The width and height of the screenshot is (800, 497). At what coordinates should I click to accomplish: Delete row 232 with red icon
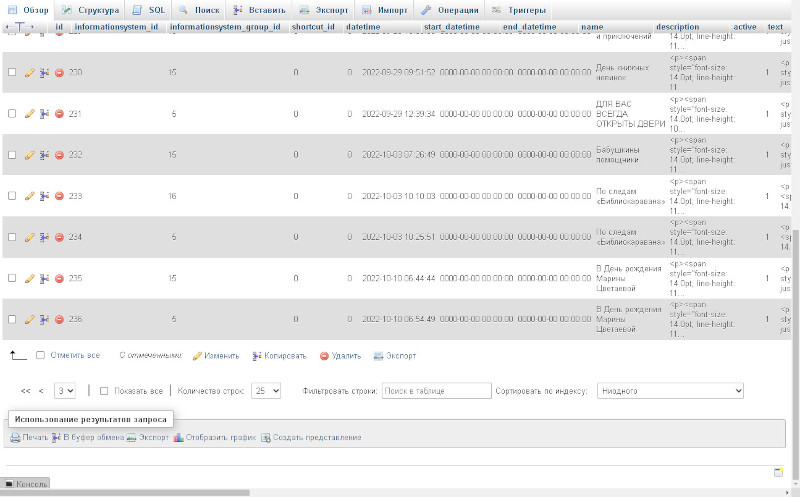pyautogui.click(x=59, y=155)
